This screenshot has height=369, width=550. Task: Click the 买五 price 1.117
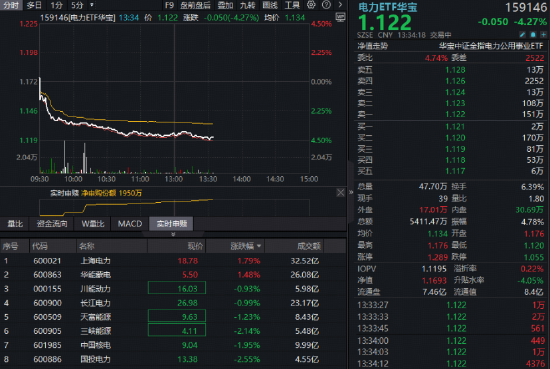point(455,171)
